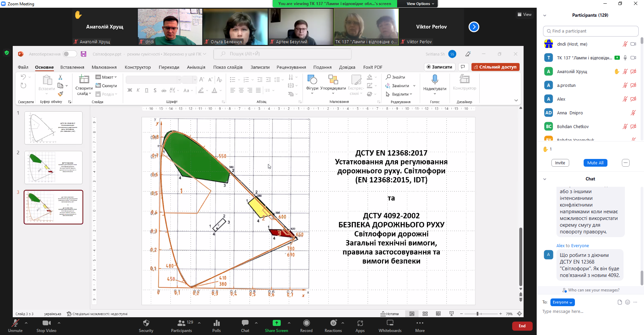Click the Mute All button
The height and width of the screenshot is (335, 644).
(x=595, y=163)
